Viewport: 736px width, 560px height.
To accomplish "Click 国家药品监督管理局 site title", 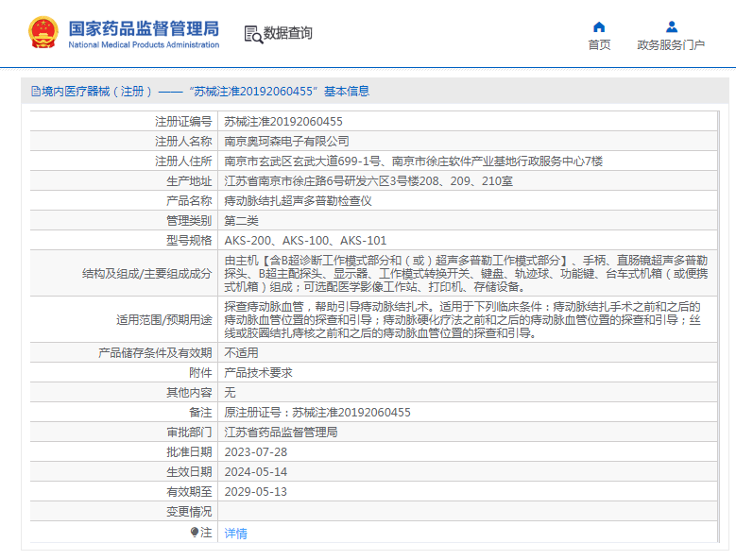I will click(144, 28).
